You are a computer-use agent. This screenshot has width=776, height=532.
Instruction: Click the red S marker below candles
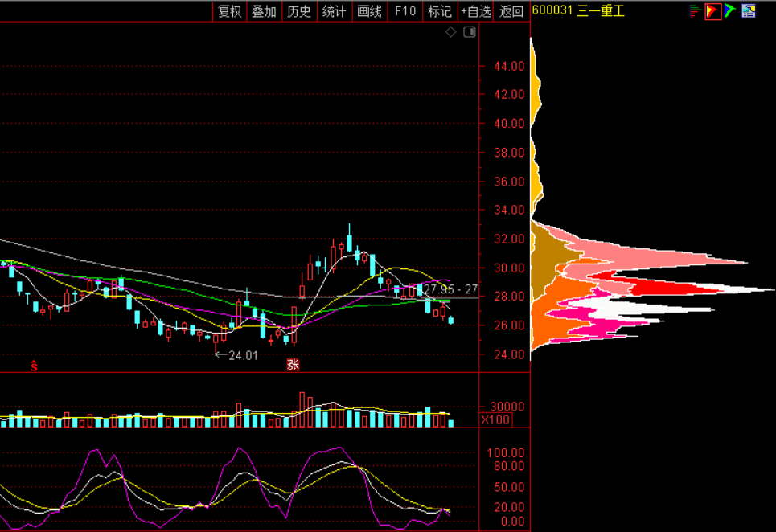(x=34, y=366)
